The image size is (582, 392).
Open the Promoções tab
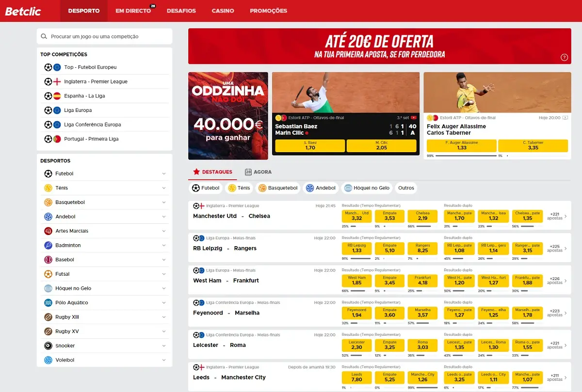268,11
